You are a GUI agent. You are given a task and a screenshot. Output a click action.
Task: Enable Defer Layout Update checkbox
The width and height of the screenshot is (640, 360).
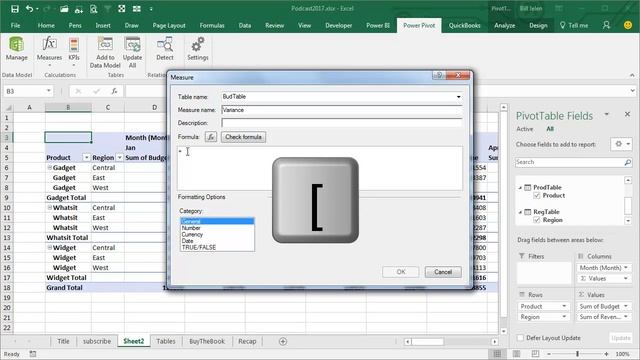pos(520,338)
